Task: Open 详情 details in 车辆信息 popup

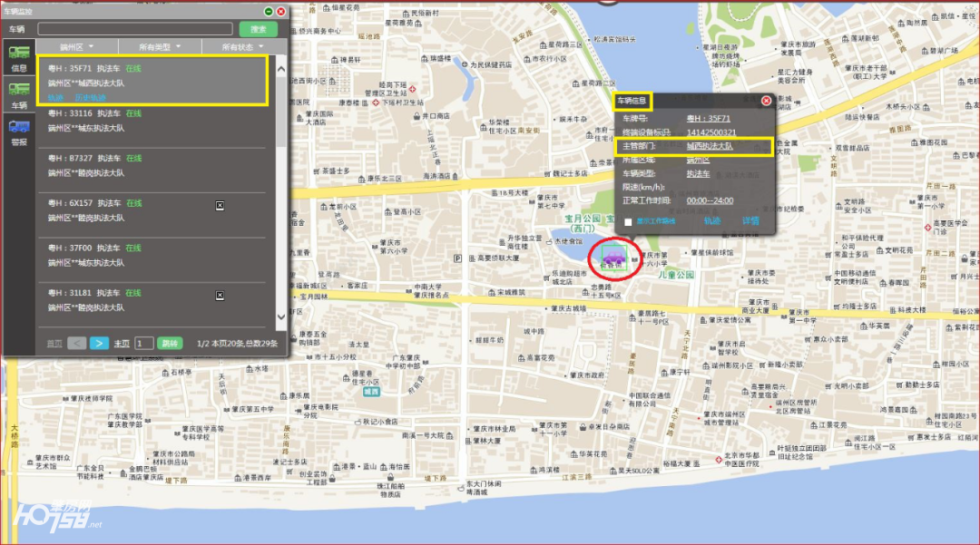Action: (750, 221)
